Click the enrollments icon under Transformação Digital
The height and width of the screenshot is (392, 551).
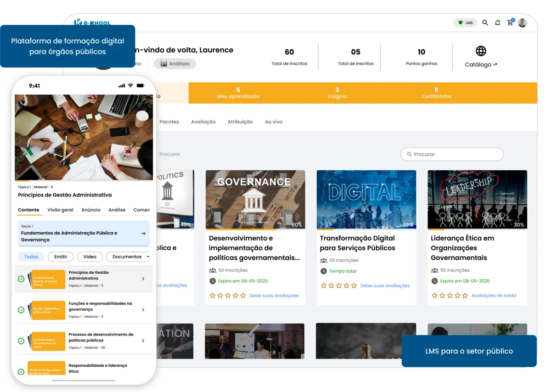pyautogui.click(x=324, y=260)
